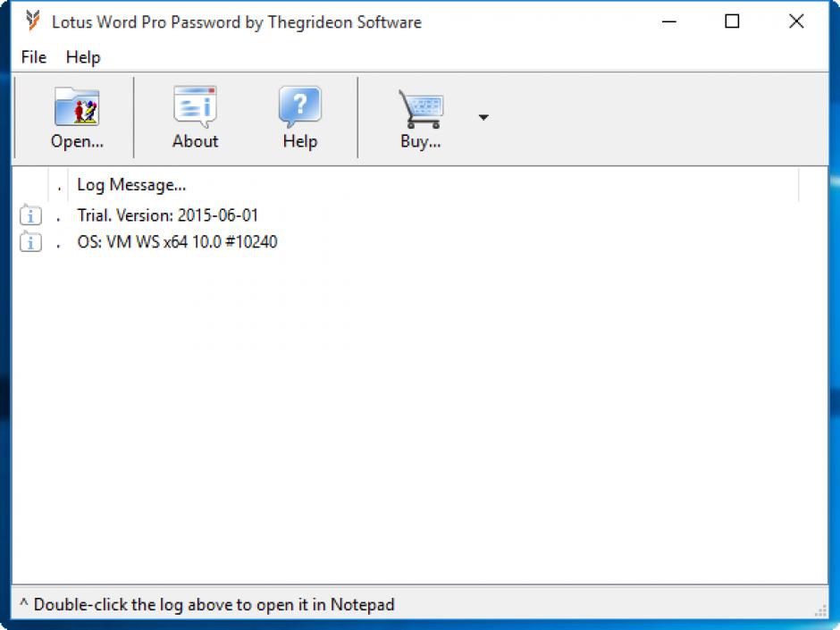This screenshot has height=630, width=840.
Task: Click the window resize grip in status bar
Action: [x=820, y=610]
